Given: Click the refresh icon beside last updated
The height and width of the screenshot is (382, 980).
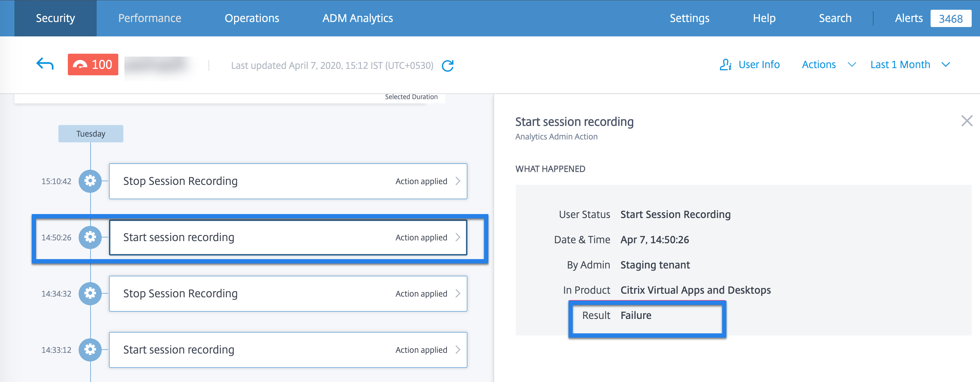Looking at the screenshot, I should coord(448,66).
